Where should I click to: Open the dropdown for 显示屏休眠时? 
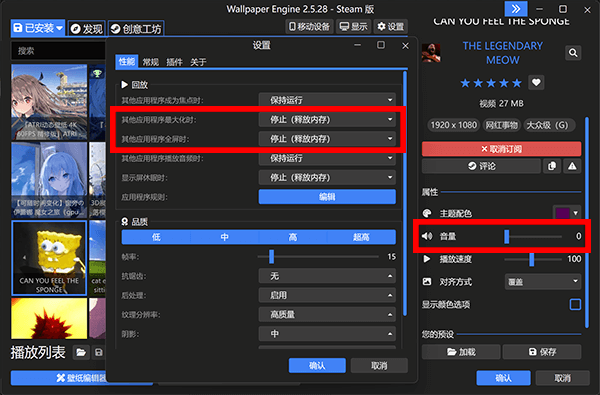327,177
